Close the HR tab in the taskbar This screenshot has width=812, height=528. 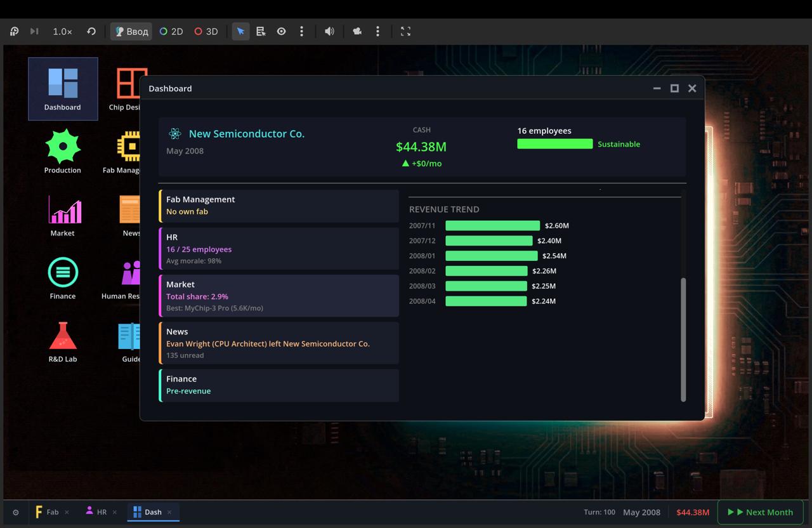[x=114, y=512]
